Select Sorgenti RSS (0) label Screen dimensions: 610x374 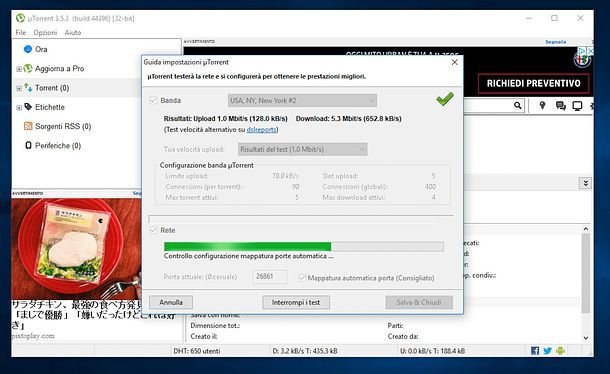[x=63, y=126]
